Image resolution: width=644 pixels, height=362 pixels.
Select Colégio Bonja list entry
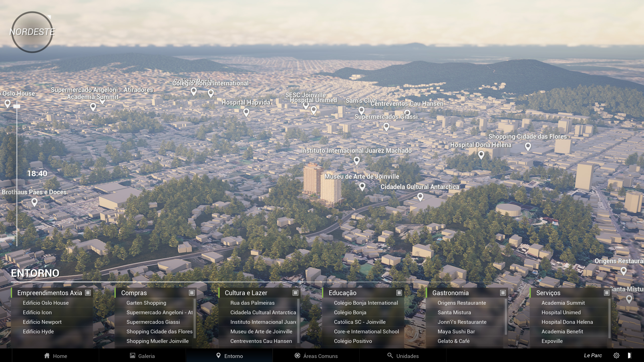pyautogui.click(x=363, y=312)
